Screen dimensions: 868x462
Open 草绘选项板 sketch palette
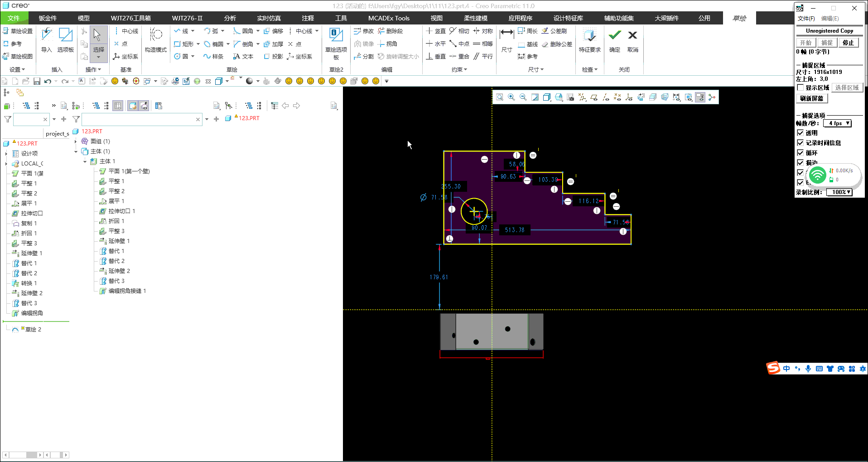[336, 44]
